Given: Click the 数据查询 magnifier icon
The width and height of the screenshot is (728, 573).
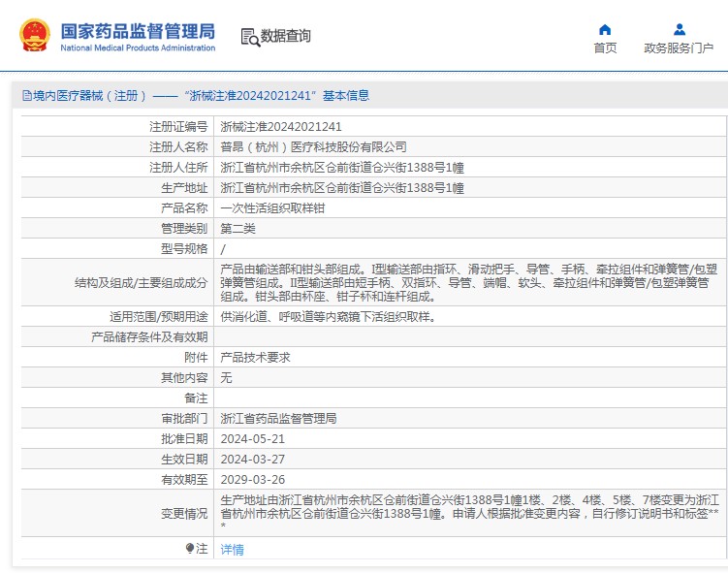Looking at the screenshot, I should (251, 37).
